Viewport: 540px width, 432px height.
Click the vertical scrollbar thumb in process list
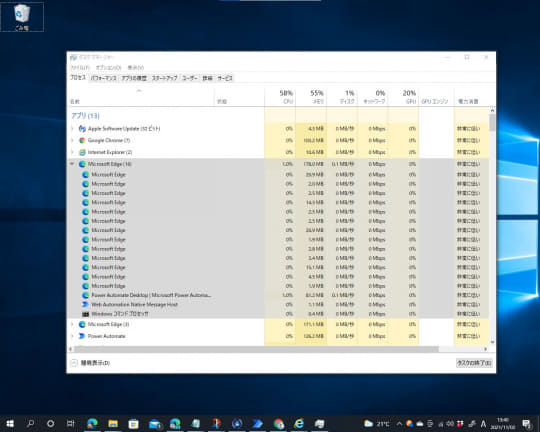pos(492,122)
